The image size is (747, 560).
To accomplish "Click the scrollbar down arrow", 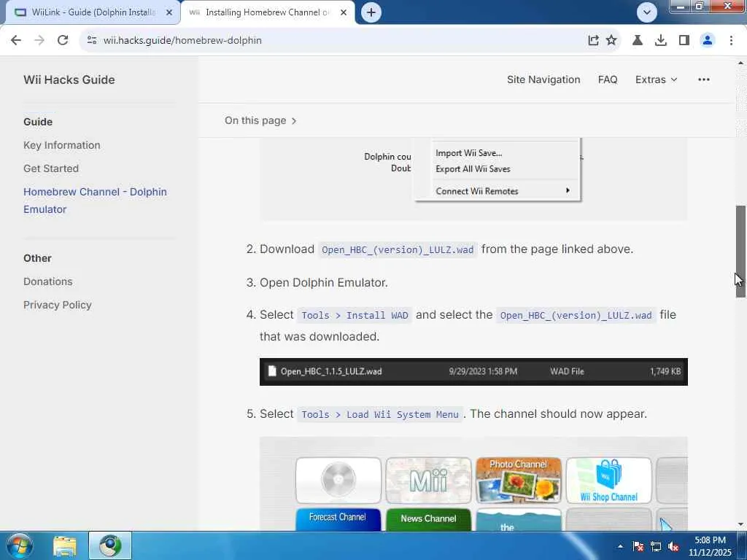I will (x=741, y=524).
